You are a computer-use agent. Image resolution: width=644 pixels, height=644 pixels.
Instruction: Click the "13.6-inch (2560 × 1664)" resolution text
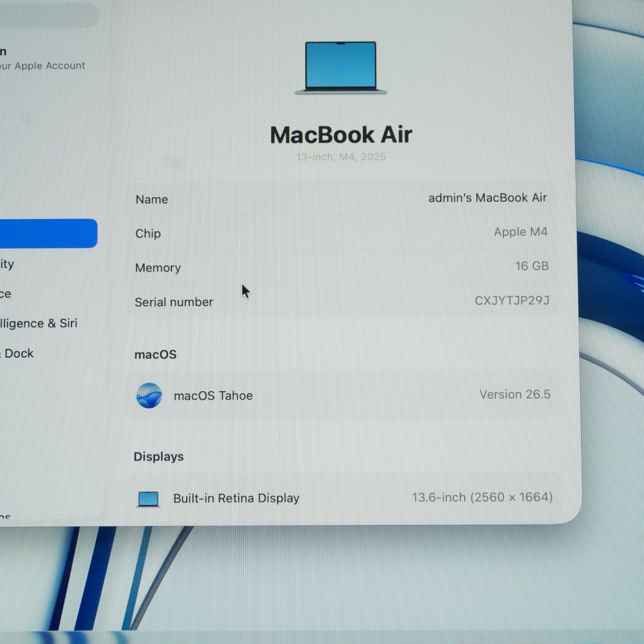(482, 497)
